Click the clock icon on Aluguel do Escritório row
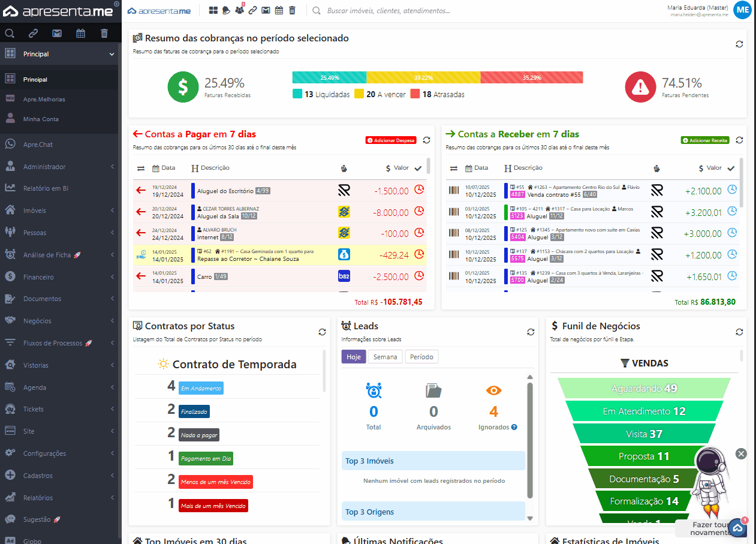756x544 pixels. click(420, 190)
